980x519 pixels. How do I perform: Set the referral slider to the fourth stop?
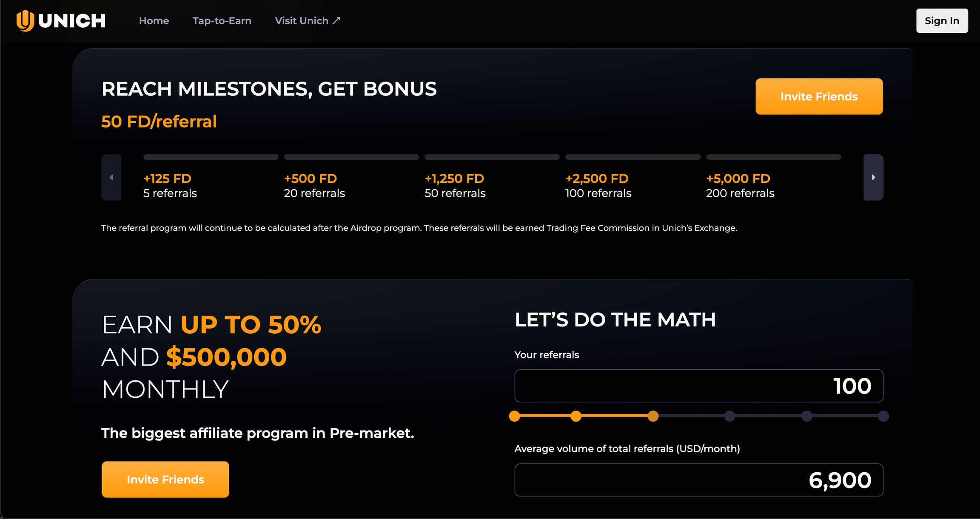(730, 416)
